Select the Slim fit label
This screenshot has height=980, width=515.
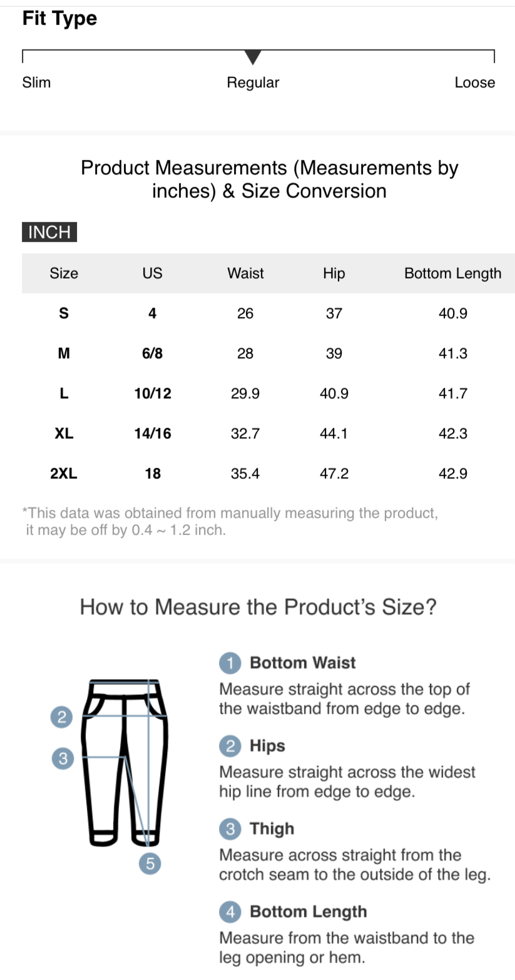point(36,83)
